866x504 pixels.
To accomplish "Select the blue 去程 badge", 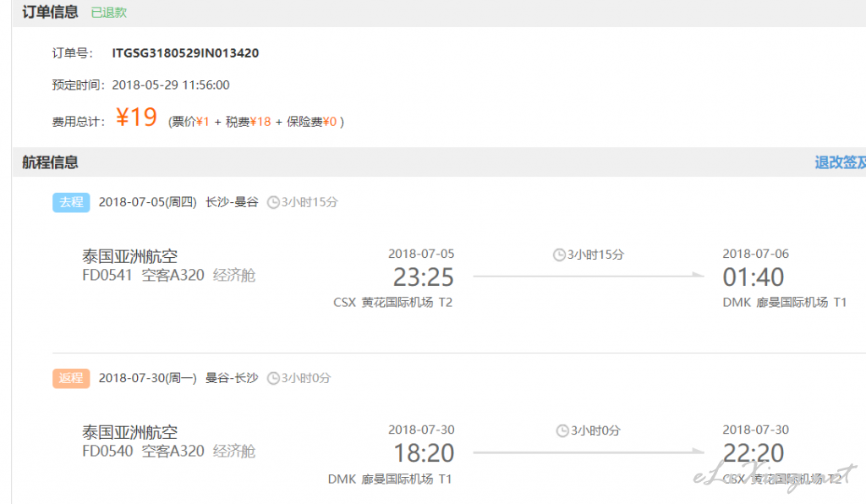I will pyautogui.click(x=71, y=202).
